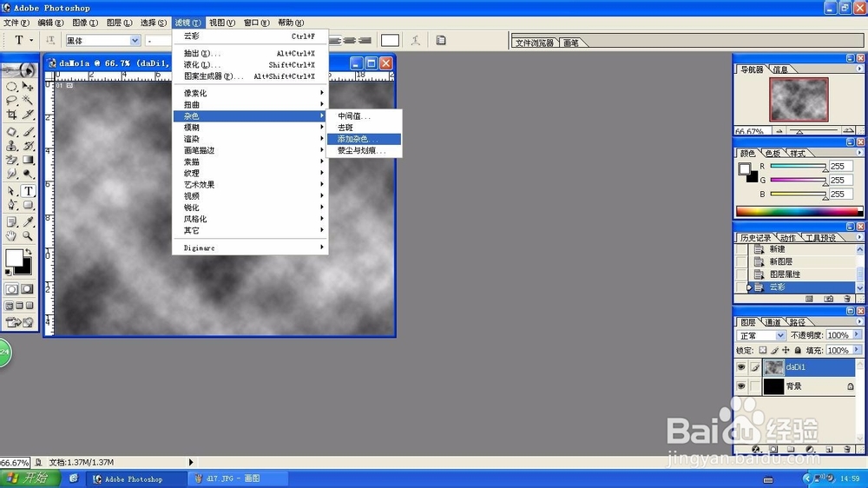
Task: Change text orientation icon in options bar
Action: (x=50, y=40)
